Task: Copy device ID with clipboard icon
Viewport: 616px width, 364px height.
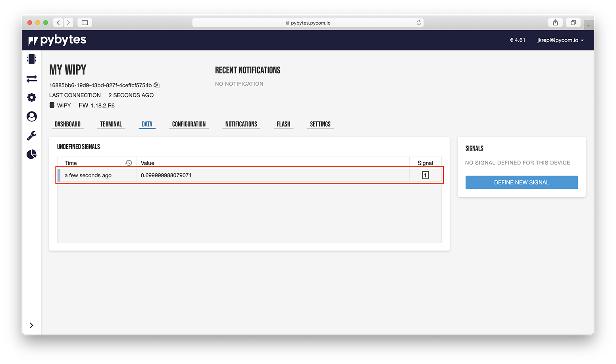Action: tap(157, 85)
